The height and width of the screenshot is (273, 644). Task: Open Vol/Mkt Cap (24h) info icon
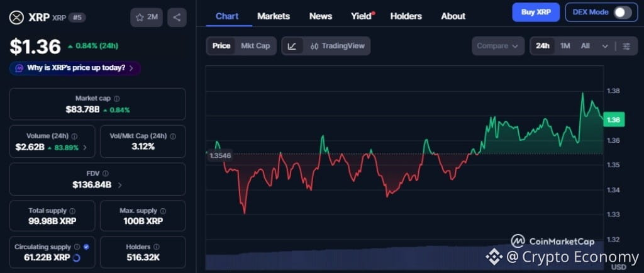click(173, 136)
